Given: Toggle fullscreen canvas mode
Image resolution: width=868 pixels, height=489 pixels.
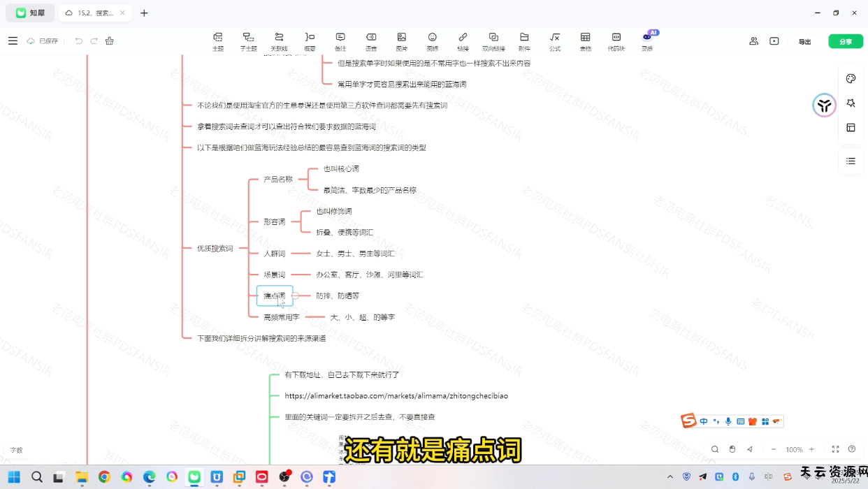Looking at the screenshot, I should 835,449.
